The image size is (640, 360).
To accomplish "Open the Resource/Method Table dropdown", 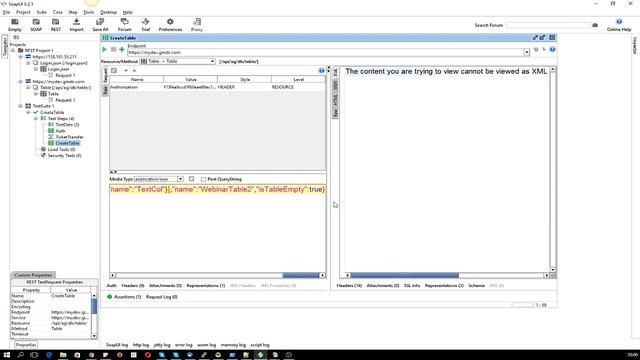I will [178, 61].
